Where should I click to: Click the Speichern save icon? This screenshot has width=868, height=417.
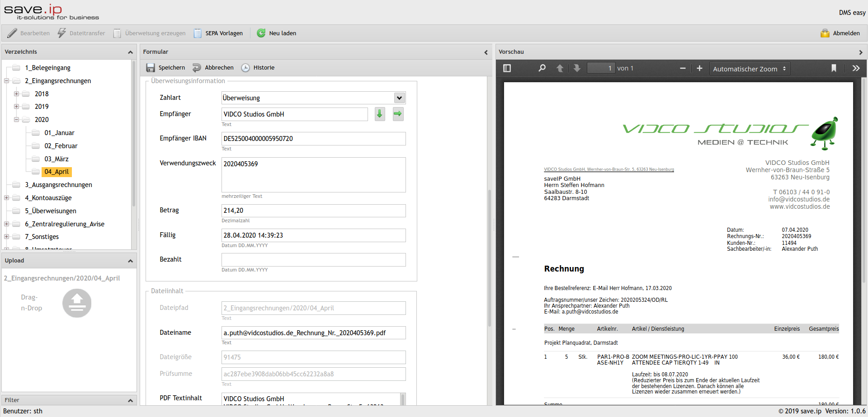(151, 68)
